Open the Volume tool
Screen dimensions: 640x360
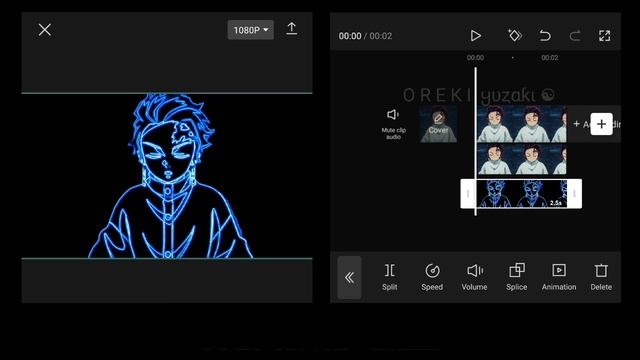tap(474, 277)
